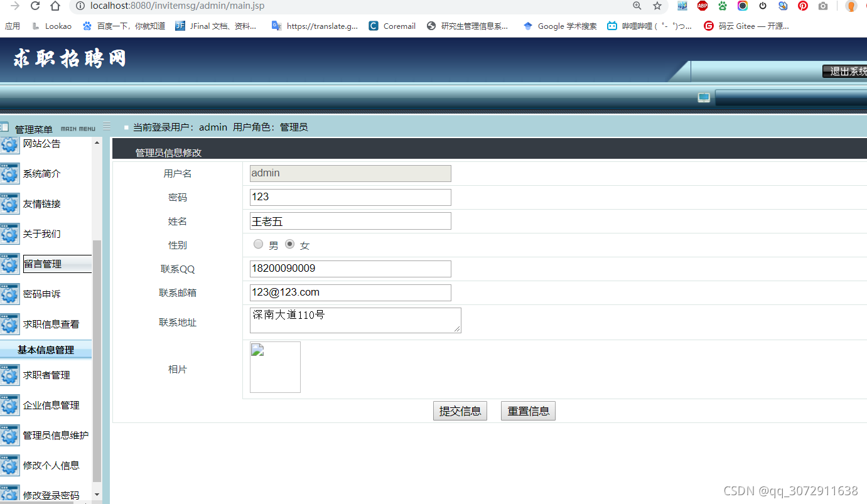Open 修改个人信息 menu item
Screen dimensions: 867x504
pyautogui.click(x=51, y=466)
